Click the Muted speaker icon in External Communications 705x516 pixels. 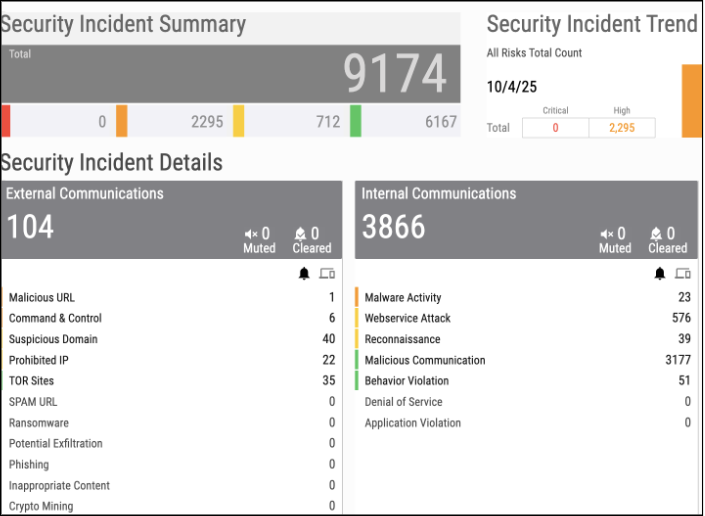pos(251,234)
